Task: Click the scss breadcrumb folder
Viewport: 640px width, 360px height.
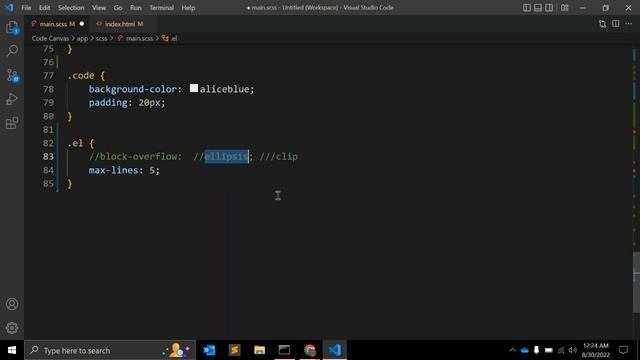Action: (x=101, y=38)
